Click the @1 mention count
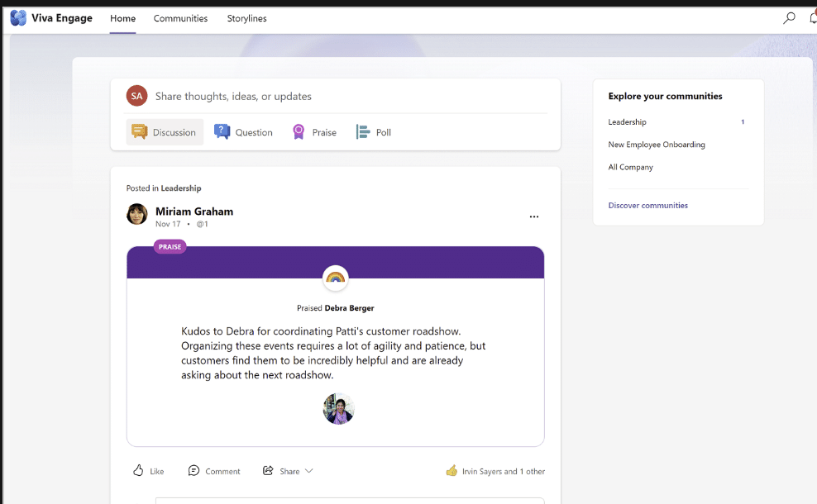The height and width of the screenshot is (504, 817). tap(202, 224)
